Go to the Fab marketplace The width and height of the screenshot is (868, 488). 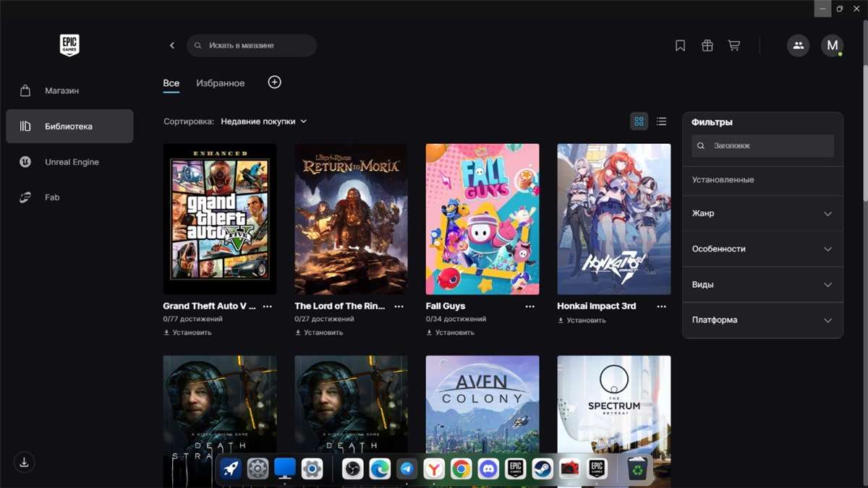tap(69, 197)
